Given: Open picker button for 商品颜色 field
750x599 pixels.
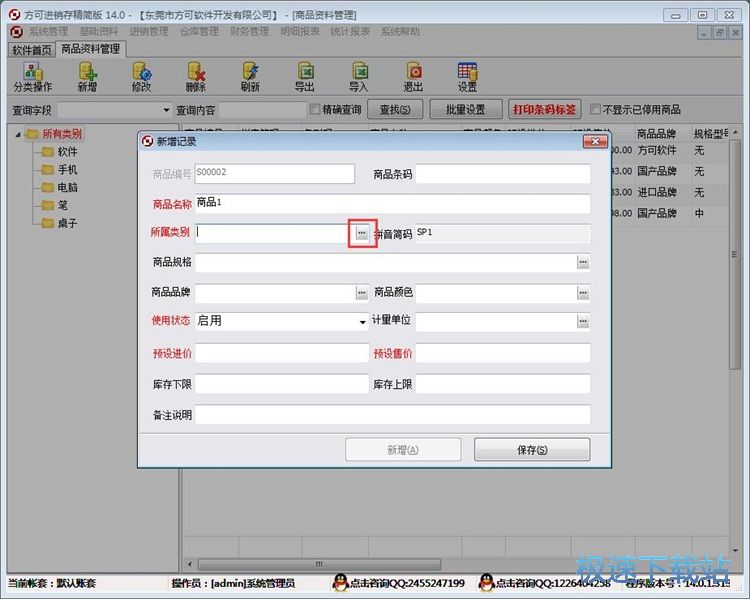Looking at the screenshot, I should pos(583,293).
